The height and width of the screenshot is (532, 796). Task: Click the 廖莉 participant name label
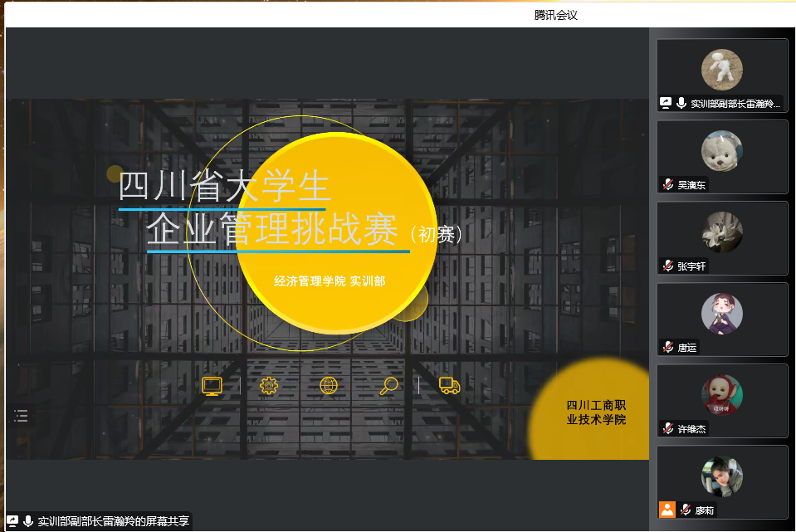click(x=704, y=510)
